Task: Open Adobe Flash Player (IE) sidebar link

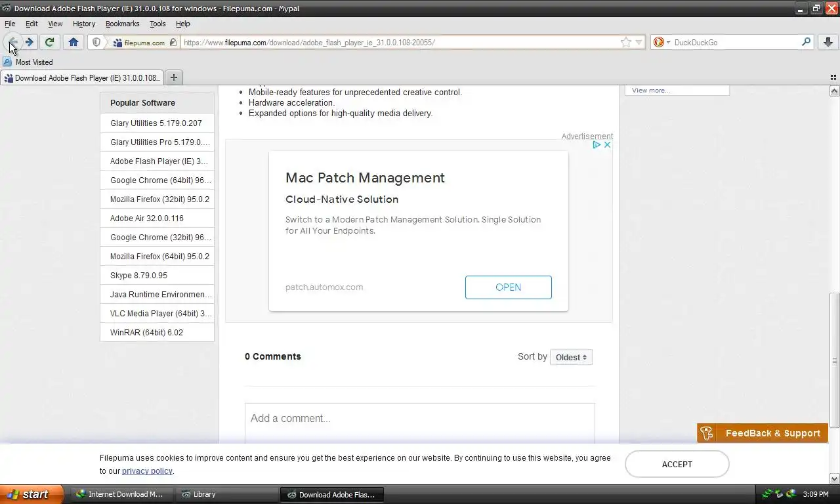Action: tap(159, 161)
